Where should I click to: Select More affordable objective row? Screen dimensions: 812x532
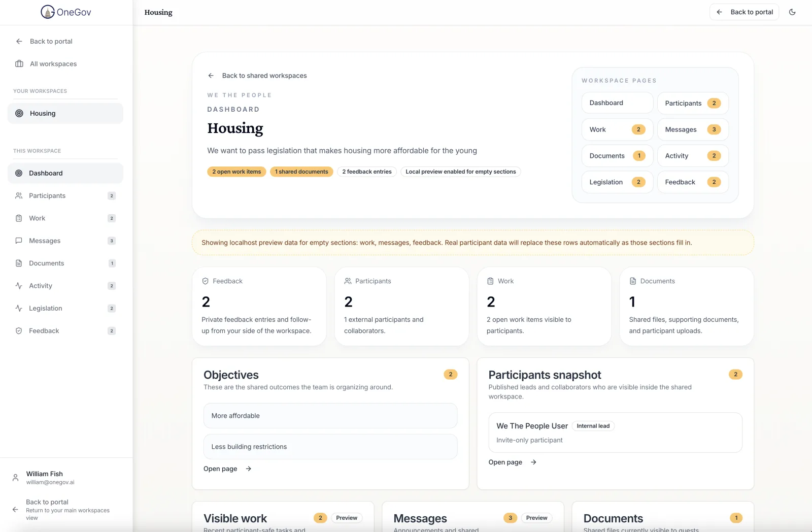(x=330, y=416)
